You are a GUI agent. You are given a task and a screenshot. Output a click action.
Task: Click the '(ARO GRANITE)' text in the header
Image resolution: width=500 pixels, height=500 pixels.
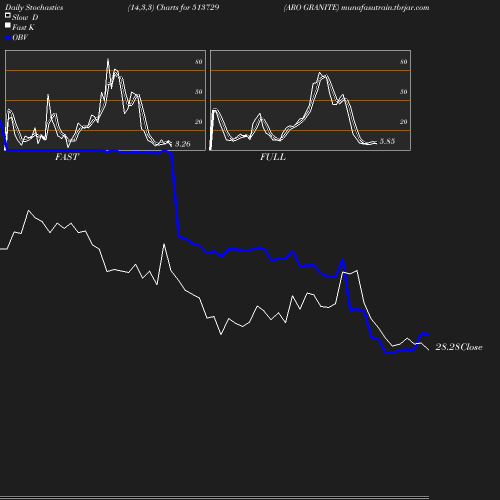pyautogui.click(x=311, y=7)
